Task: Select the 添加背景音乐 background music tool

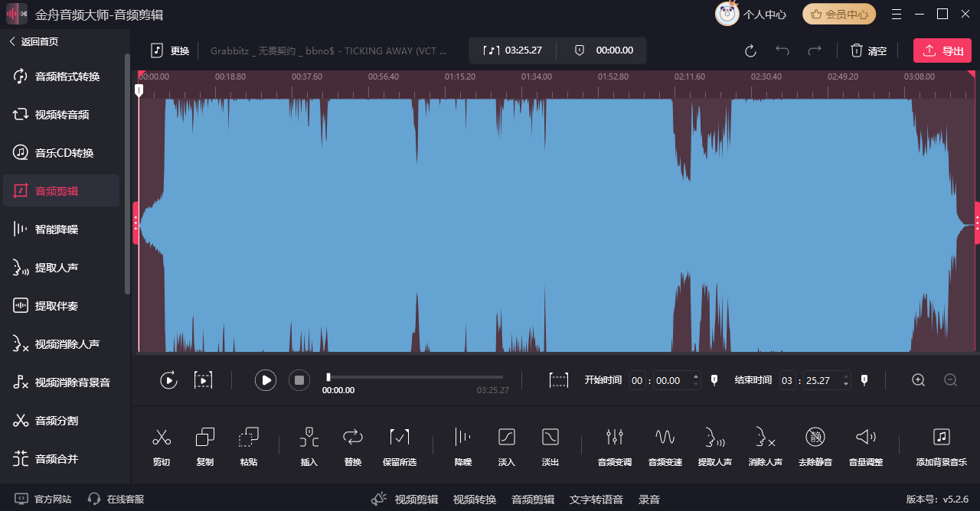Action: click(941, 447)
